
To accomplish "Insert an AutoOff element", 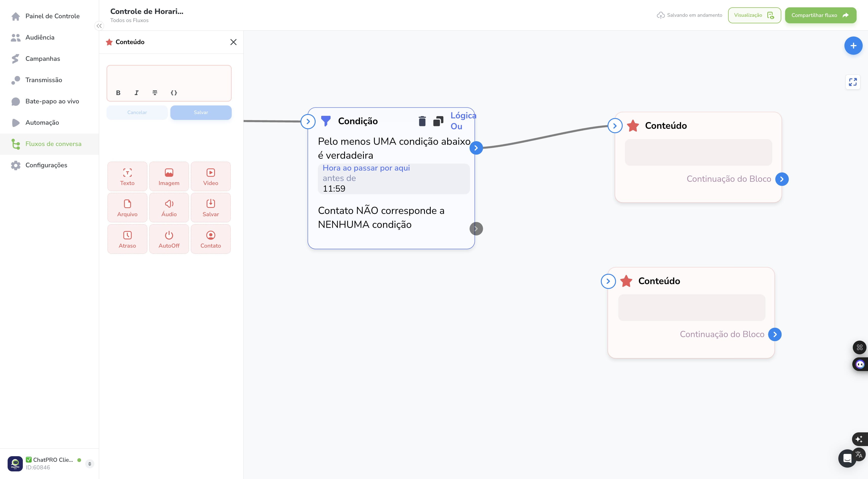I will click(x=169, y=239).
